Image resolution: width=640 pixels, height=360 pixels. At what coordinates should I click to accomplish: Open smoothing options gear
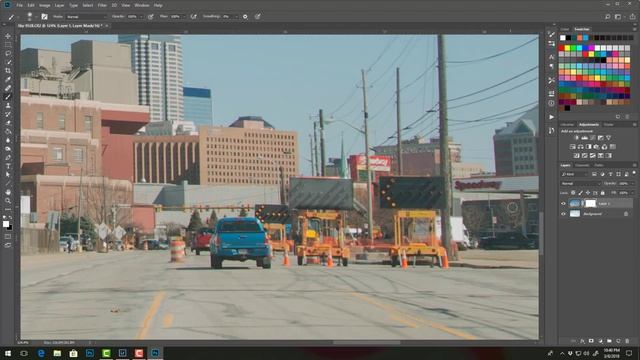tap(245, 17)
